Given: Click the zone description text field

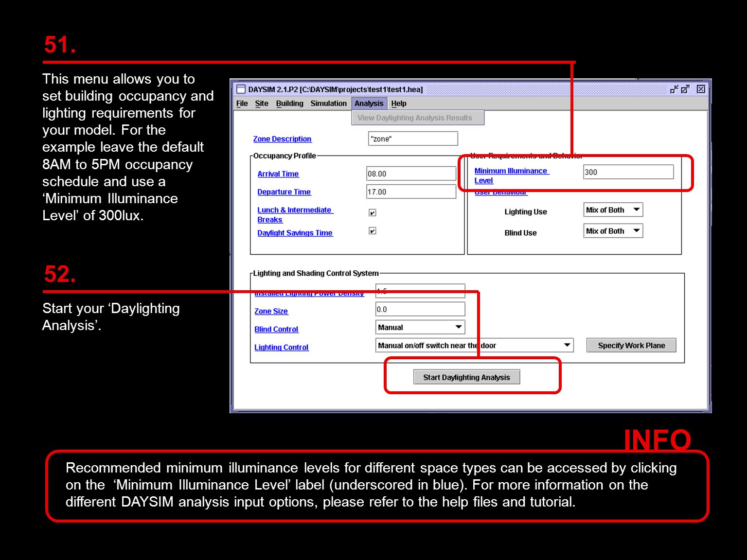Looking at the screenshot, I should point(413,139).
